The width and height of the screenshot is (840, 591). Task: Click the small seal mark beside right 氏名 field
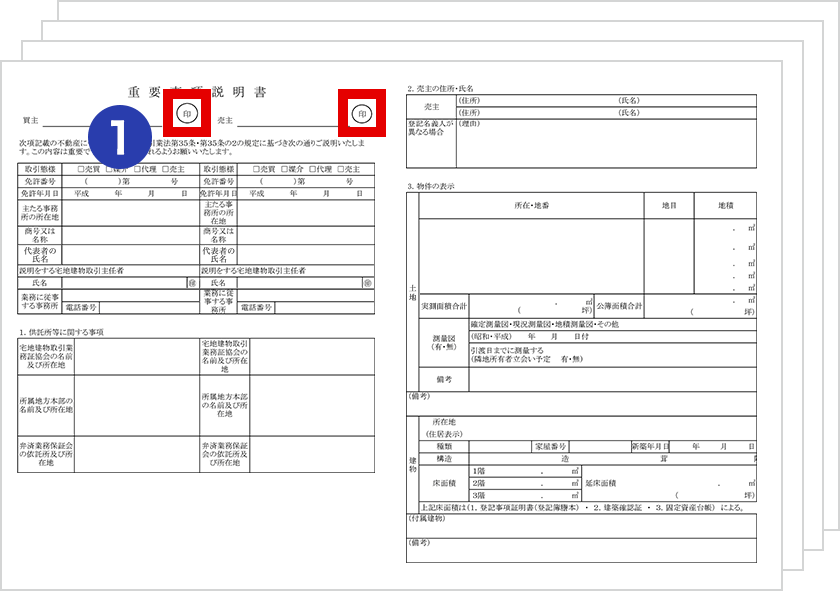click(368, 283)
